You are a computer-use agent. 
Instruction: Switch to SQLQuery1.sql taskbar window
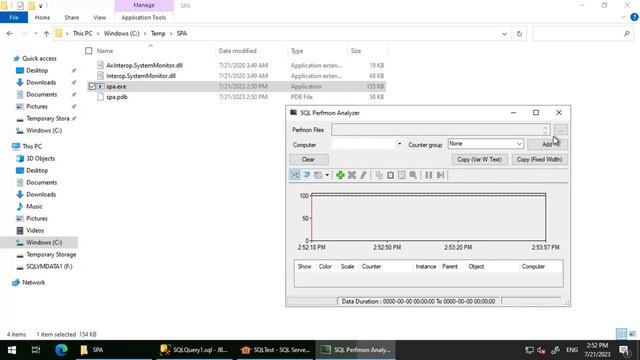(x=194, y=350)
